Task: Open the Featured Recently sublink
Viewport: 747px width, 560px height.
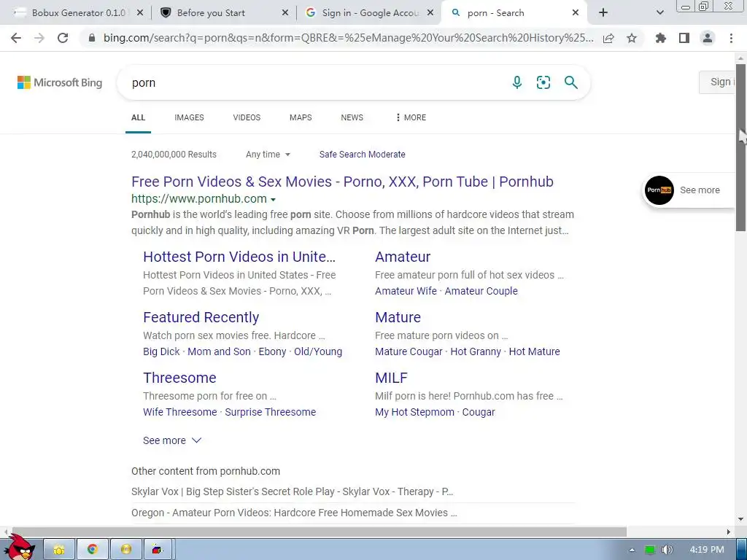Action: click(201, 317)
